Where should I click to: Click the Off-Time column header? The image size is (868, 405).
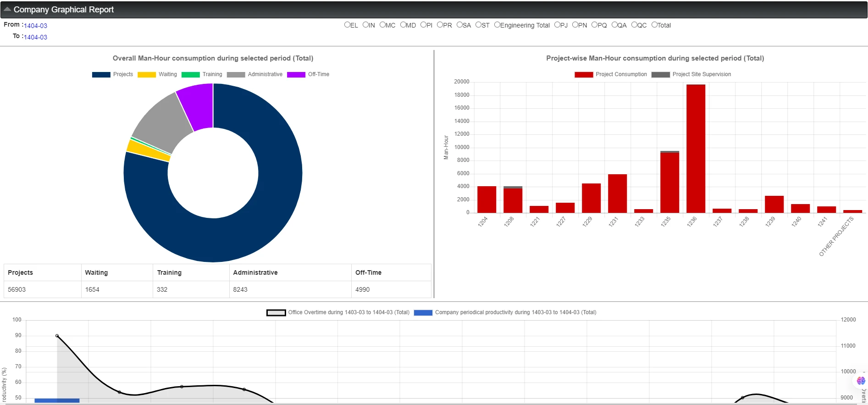pos(391,272)
